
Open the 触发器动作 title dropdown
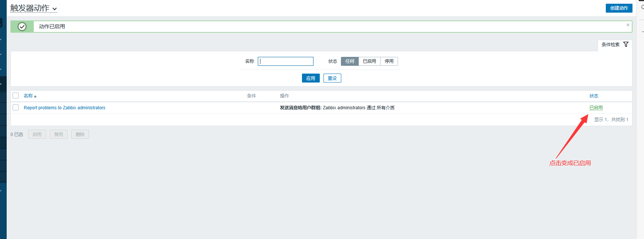click(x=33, y=8)
